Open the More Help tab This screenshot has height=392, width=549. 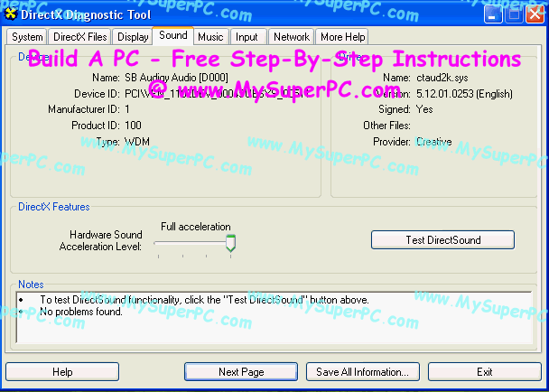pos(343,37)
